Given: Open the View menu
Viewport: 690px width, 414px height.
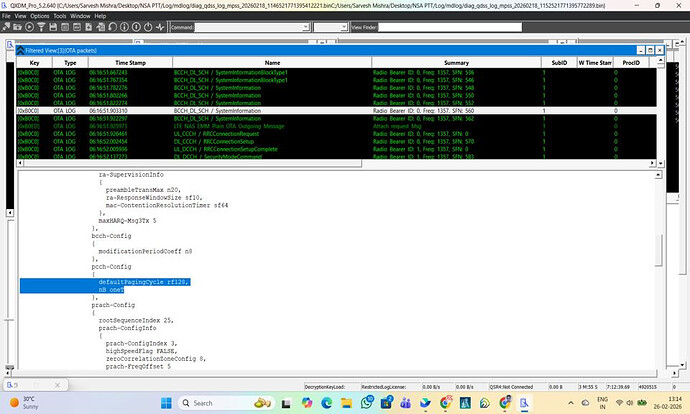Looking at the screenshot, I should coord(20,16).
